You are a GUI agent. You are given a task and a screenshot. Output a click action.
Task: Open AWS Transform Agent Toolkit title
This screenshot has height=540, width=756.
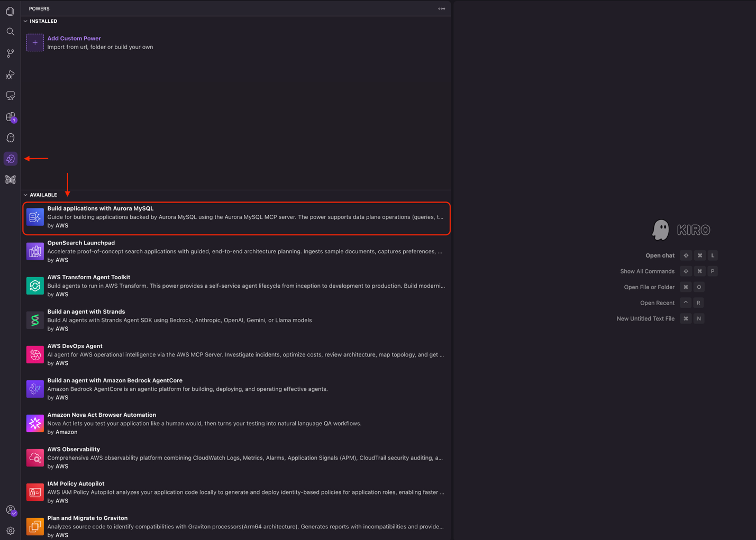[89, 277]
